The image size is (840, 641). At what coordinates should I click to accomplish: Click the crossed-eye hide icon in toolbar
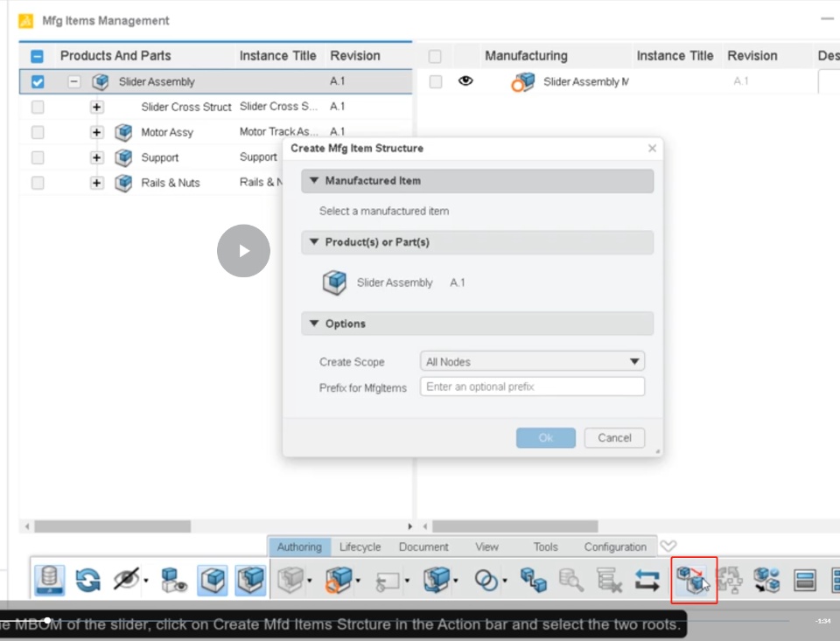click(x=126, y=580)
